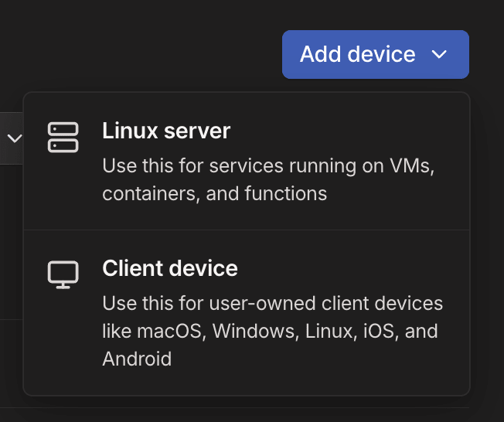Select the Linux server menu option
Image resolution: width=504 pixels, height=422 pixels.
tap(247, 162)
